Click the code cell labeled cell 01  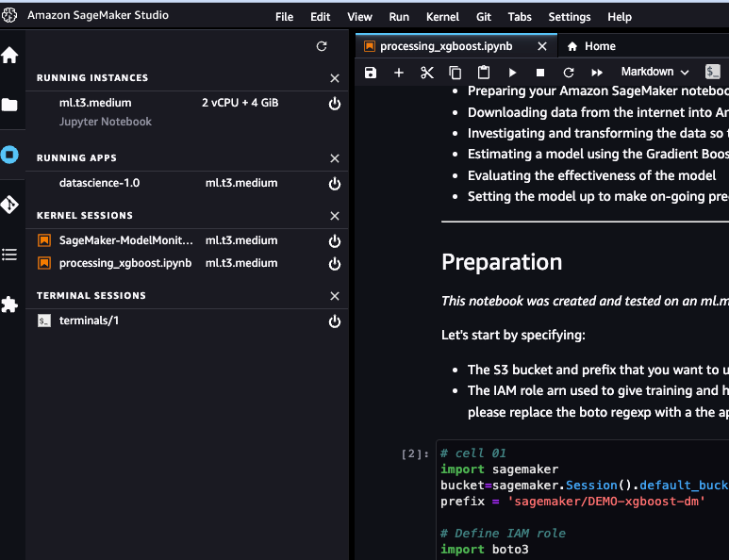pyautogui.click(x=583, y=500)
